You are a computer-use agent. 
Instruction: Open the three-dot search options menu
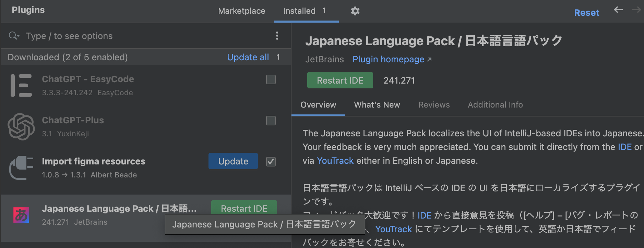pos(277,36)
